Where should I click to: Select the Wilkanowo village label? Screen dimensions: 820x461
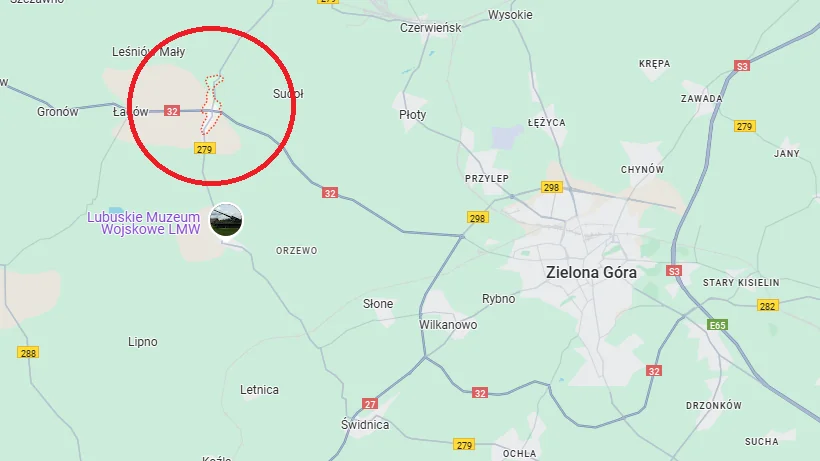click(448, 325)
